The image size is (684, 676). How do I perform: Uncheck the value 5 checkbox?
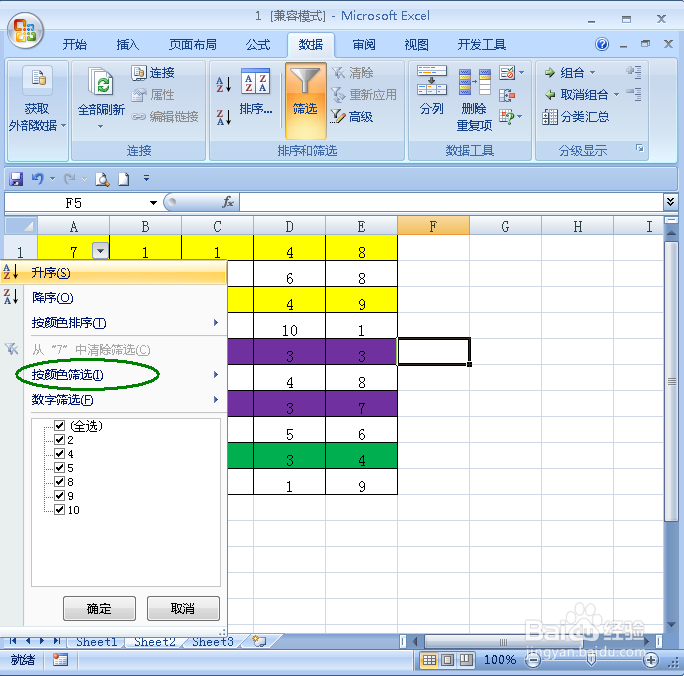click(x=59, y=468)
